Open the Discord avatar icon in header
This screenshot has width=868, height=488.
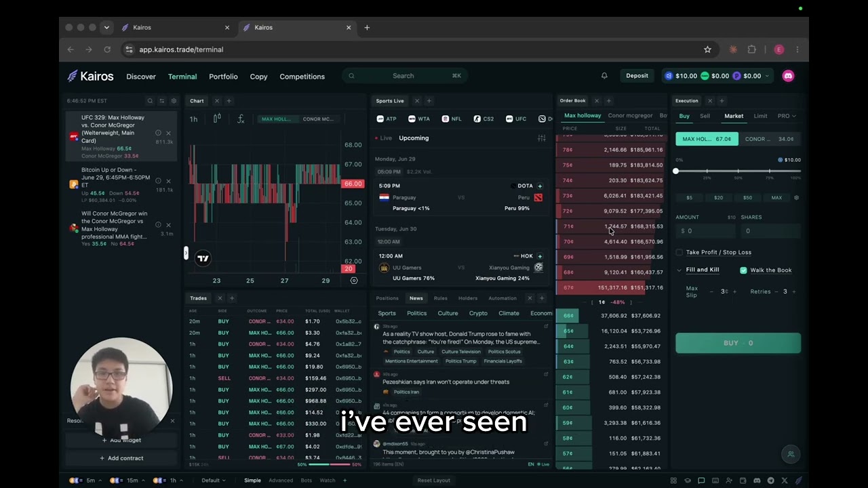click(x=788, y=76)
